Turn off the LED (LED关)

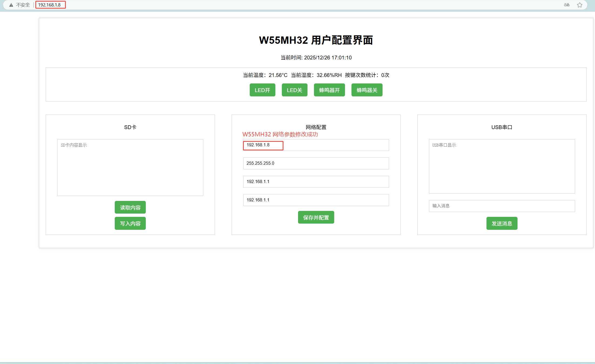point(294,90)
